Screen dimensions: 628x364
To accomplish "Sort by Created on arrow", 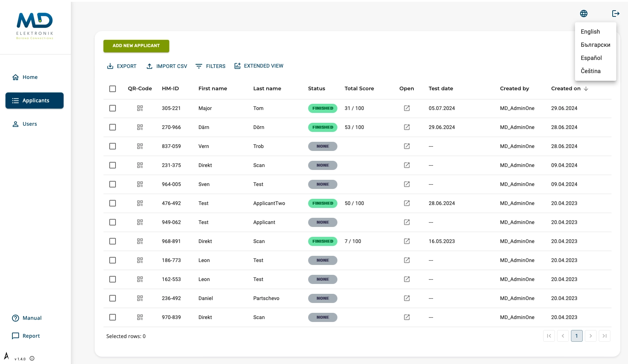I will 586,89.
